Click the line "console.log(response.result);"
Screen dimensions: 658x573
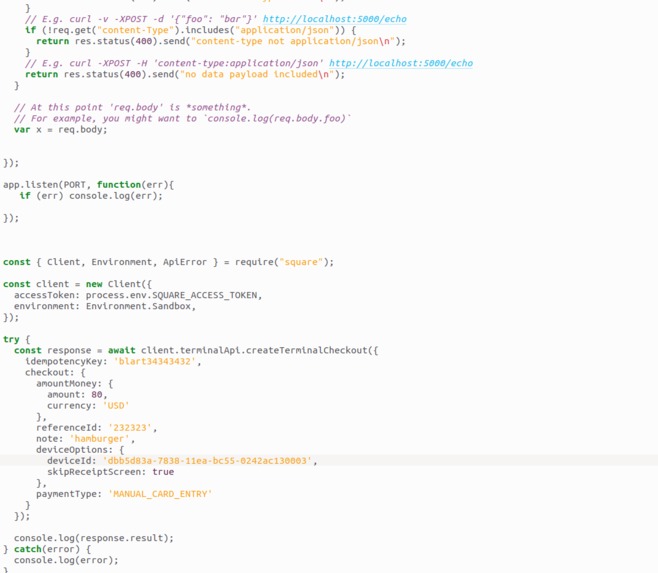pos(94,538)
